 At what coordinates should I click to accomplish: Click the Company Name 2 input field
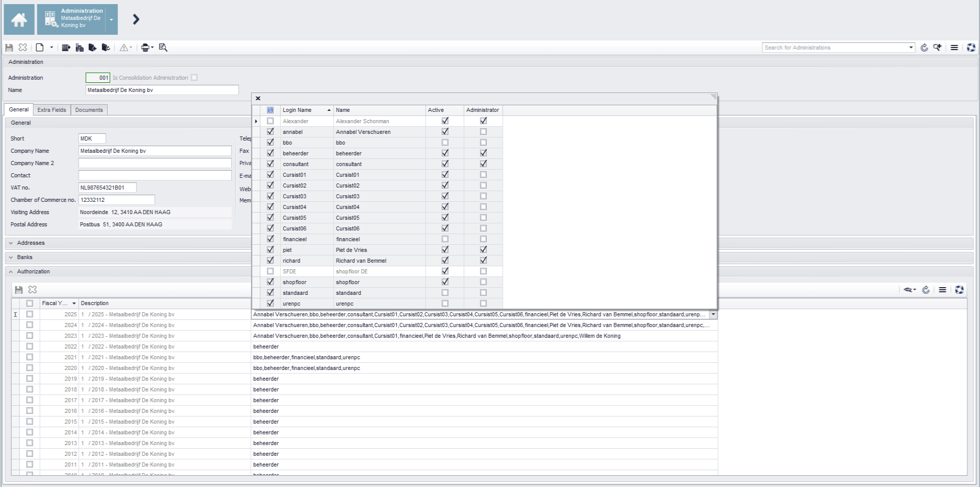click(x=155, y=163)
